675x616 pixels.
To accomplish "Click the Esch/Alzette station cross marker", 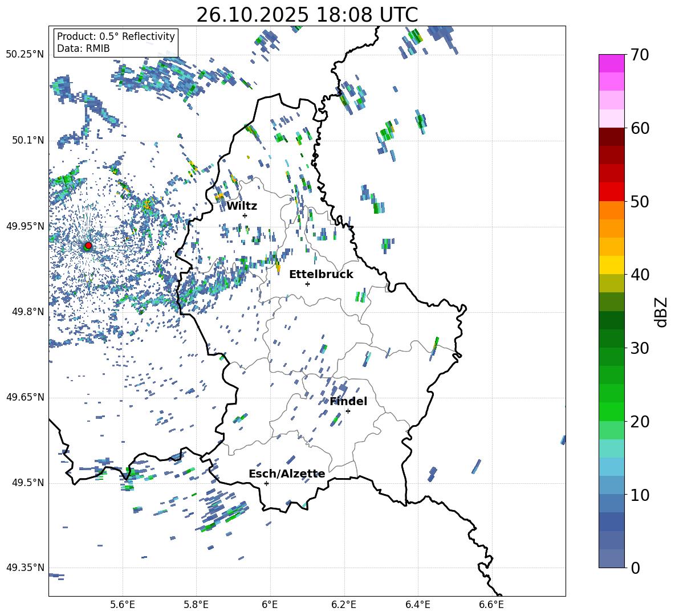I will 266,483.
